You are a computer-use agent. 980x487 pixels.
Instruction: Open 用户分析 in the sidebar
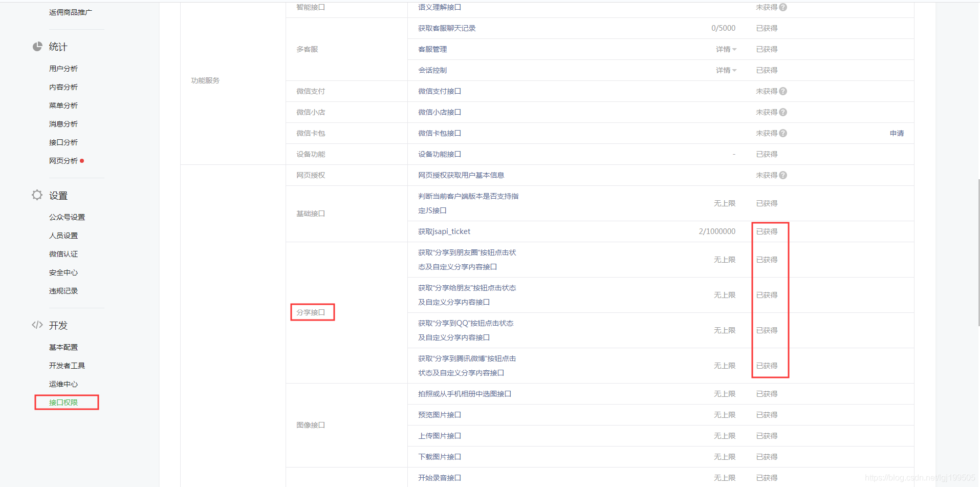(63, 68)
